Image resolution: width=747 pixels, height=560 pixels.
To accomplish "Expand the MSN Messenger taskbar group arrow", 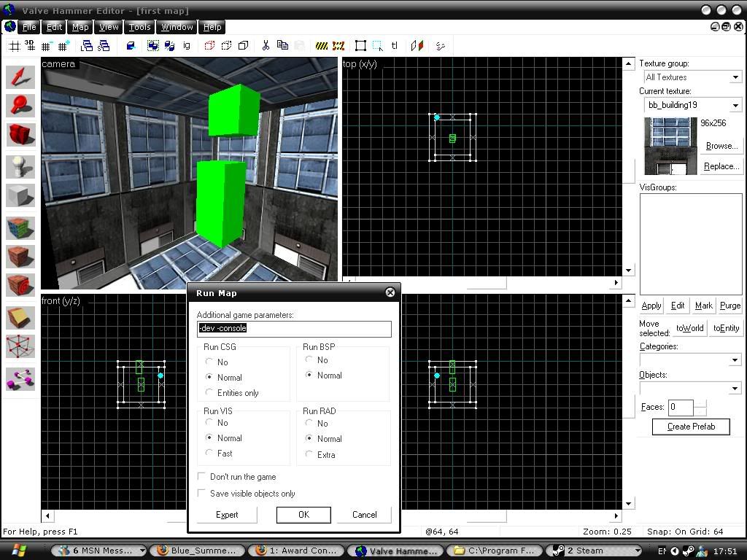I will [x=142, y=551].
